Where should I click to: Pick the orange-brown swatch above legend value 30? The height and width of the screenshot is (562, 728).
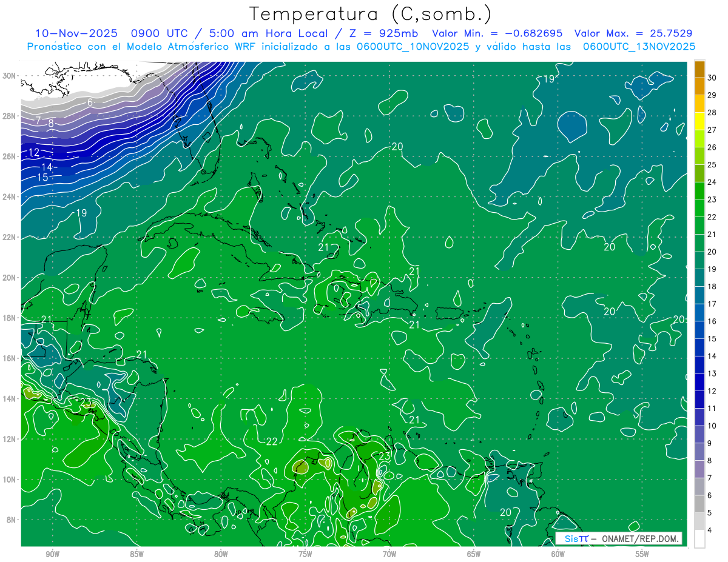point(699,69)
